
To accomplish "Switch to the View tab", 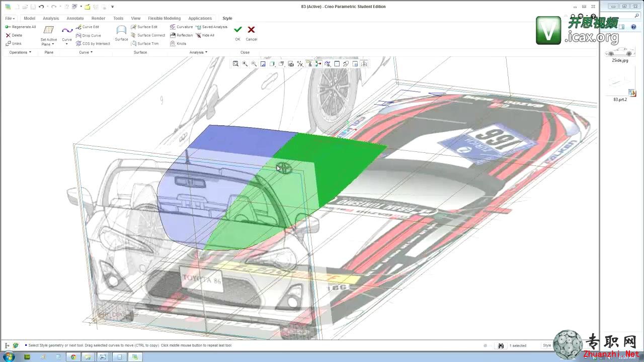I will tap(136, 18).
